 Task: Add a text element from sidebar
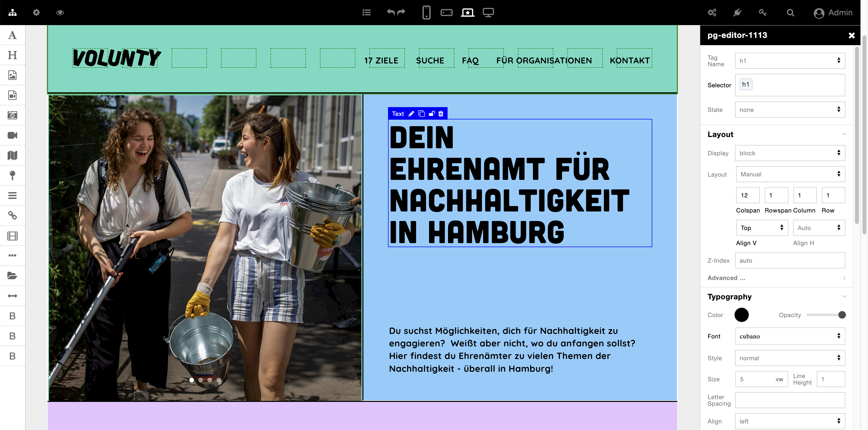click(x=13, y=35)
